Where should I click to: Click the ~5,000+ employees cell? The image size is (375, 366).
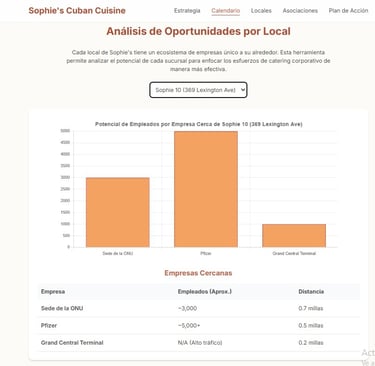189,325
